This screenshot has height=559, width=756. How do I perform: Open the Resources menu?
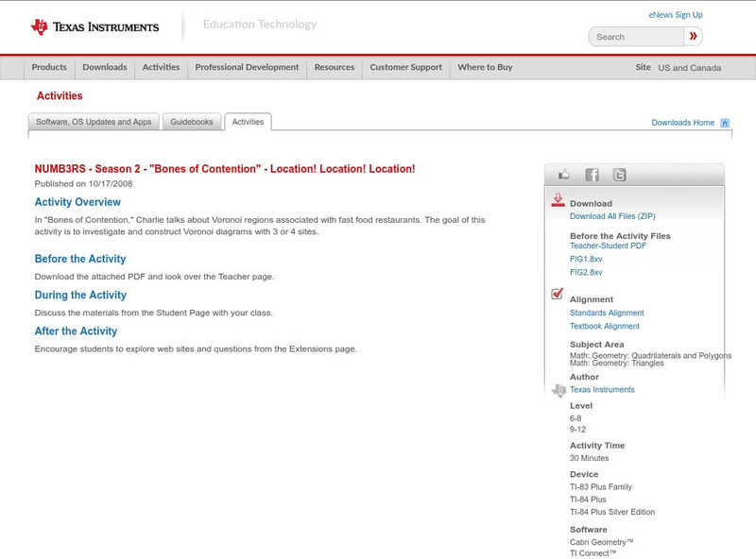335,67
